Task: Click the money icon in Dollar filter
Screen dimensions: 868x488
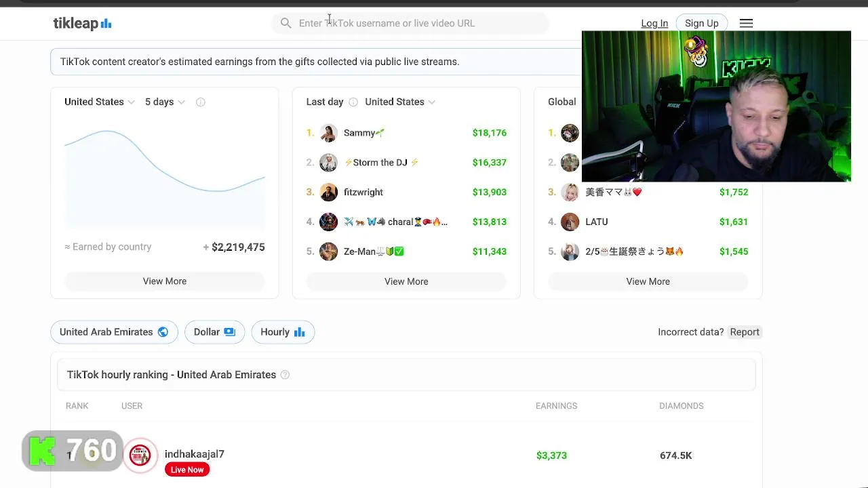Action: tap(229, 332)
